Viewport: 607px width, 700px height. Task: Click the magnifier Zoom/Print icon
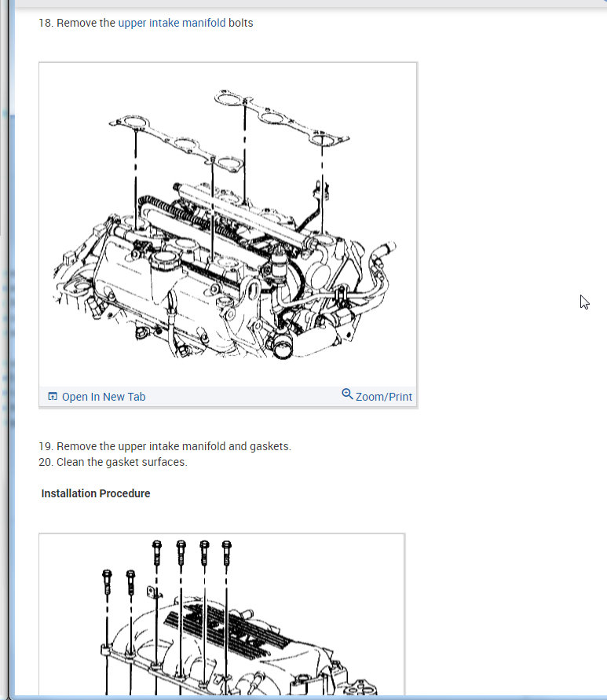click(x=347, y=394)
